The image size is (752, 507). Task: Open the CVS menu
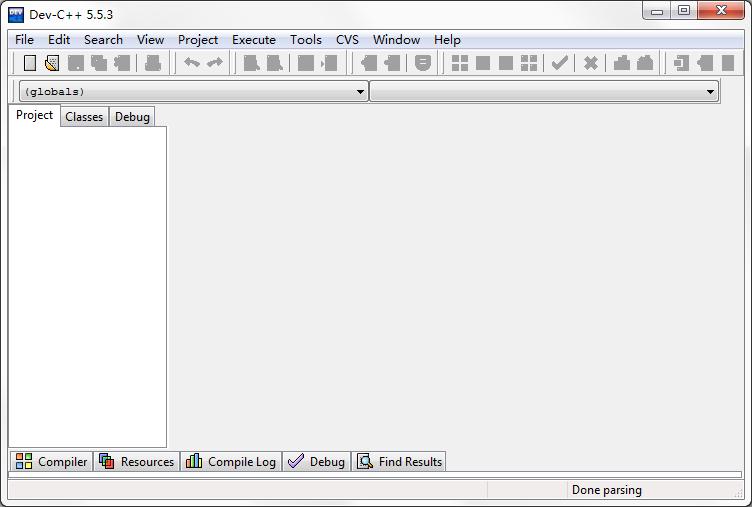coord(347,39)
